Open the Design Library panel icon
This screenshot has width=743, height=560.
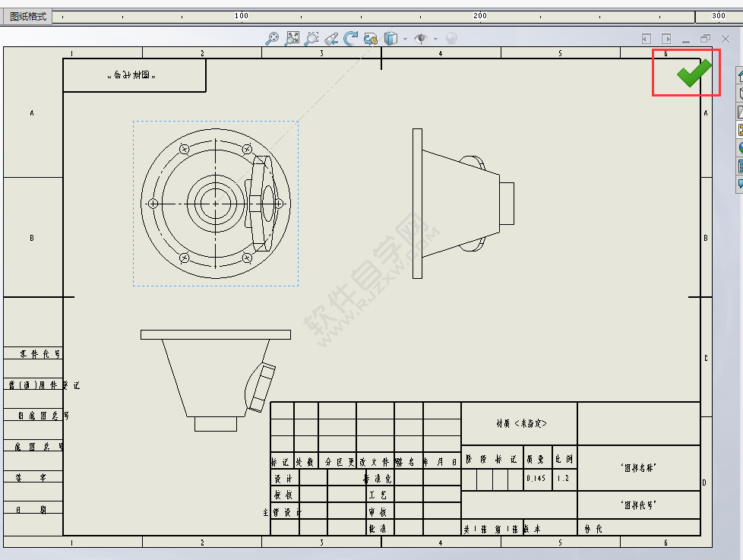[737, 93]
